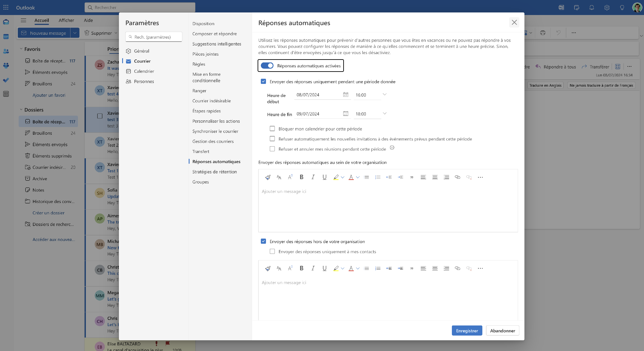Open calendar picker for Heure de début

pos(345,95)
